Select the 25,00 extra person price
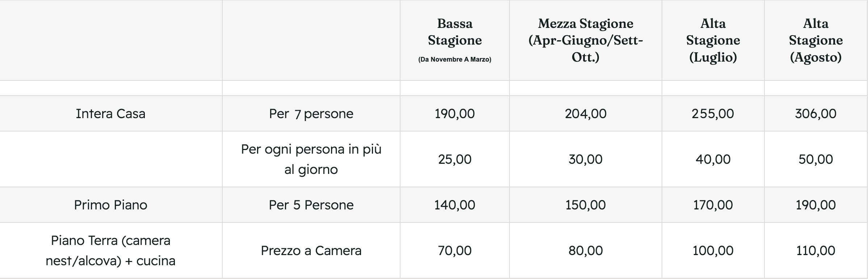The width and height of the screenshot is (868, 279). click(x=454, y=159)
